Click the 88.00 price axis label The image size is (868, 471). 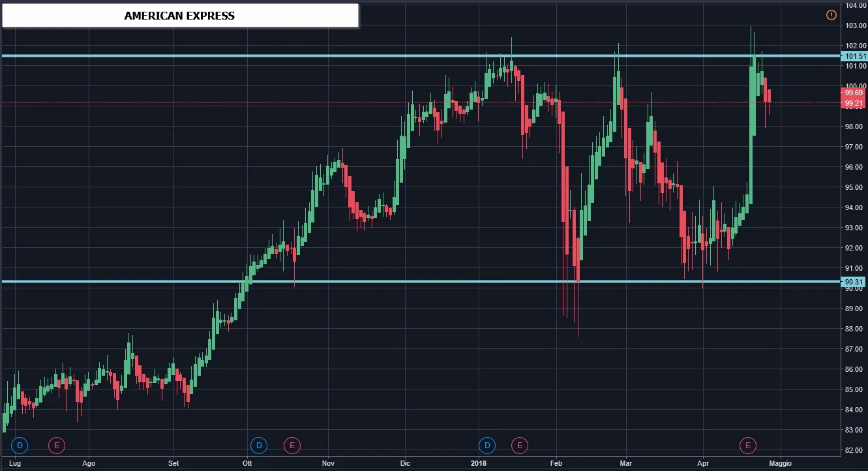855,329
